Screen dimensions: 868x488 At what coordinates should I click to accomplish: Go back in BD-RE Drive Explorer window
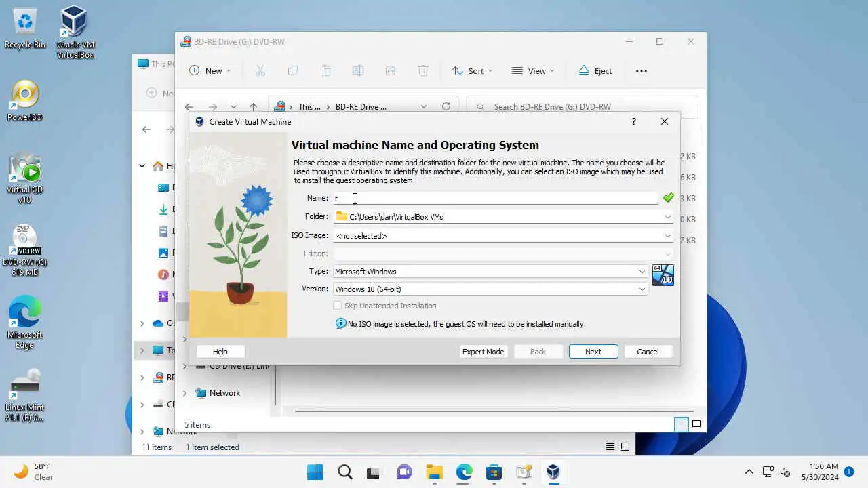[x=189, y=106]
